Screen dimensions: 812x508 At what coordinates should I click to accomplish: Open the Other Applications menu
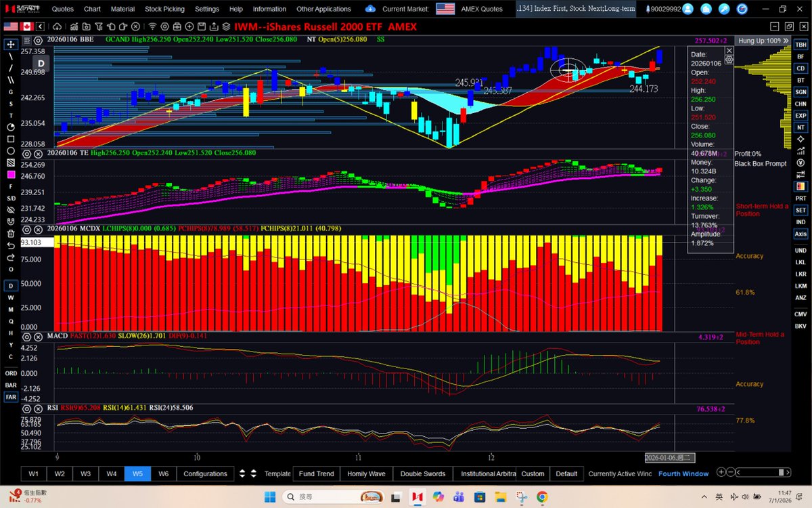pyautogui.click(x=323, y=9)
